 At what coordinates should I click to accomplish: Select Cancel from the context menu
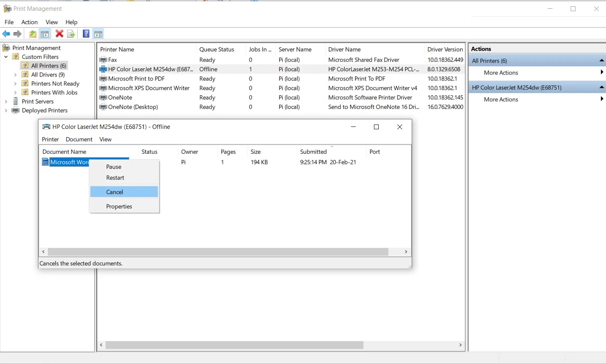114,192
